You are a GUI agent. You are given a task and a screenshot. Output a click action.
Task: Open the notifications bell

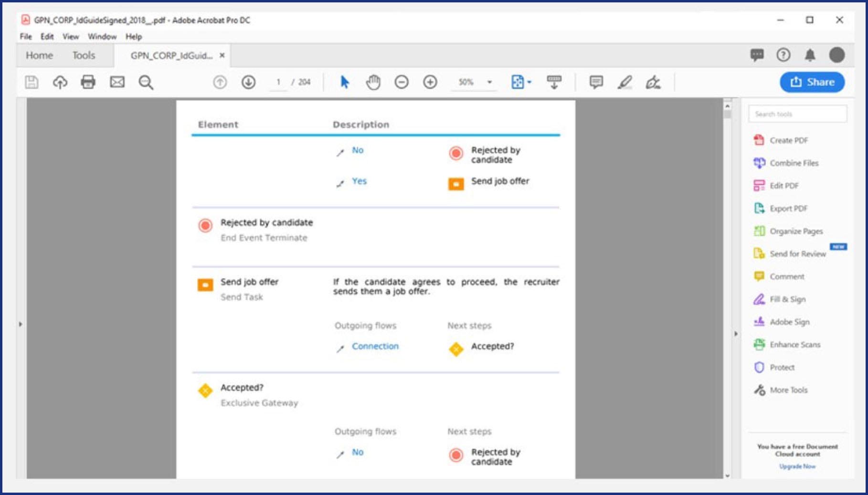pos(810,55)
